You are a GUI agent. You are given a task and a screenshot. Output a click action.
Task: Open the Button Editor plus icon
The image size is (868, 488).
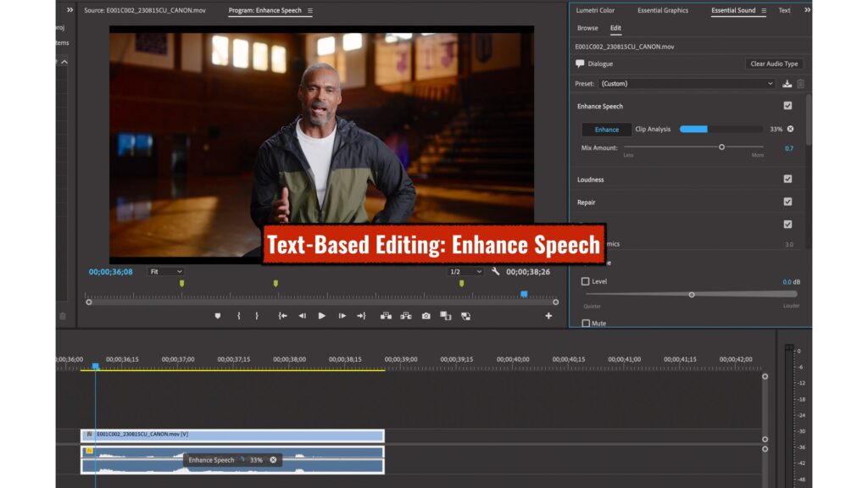[548, 316]
